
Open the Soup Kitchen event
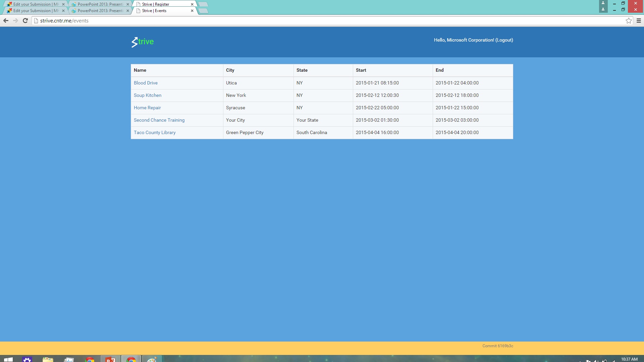tap(148, 95)
